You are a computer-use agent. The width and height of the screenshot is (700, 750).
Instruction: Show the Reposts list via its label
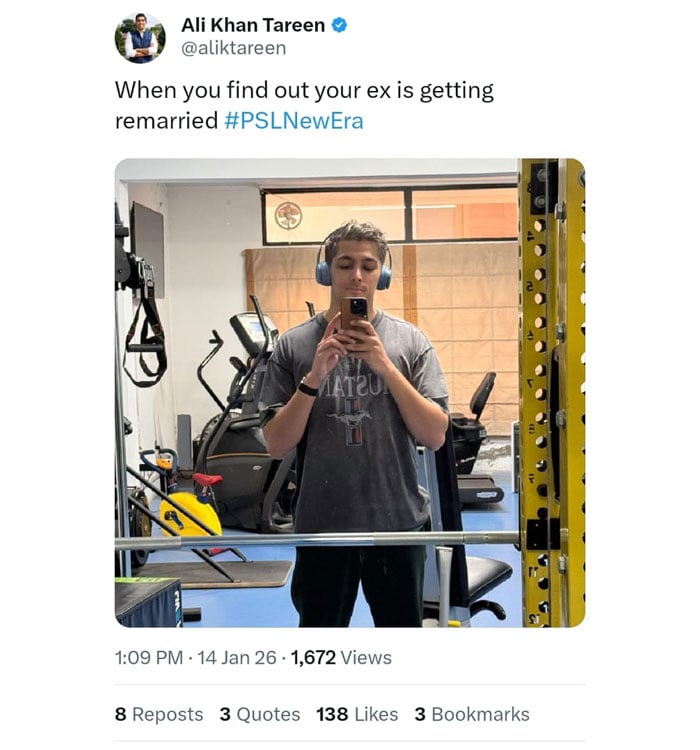point(168,714)
